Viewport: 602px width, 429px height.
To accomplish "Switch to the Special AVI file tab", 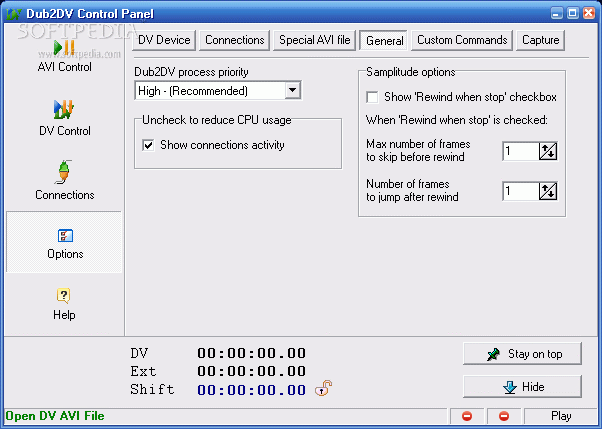I will 314,40.
